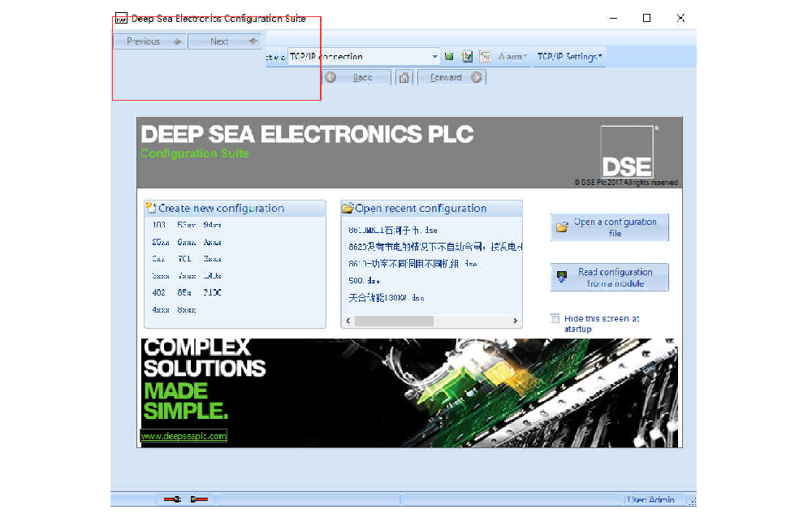
Task: Click the recent-files horizontal scrollbar thumb
Action: tap(394, 321)
